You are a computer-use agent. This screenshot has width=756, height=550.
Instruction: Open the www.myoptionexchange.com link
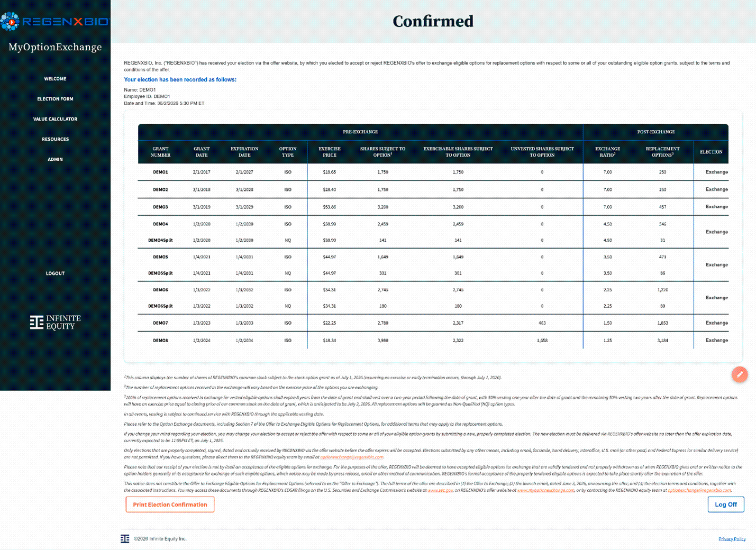[x=545, y=490]
